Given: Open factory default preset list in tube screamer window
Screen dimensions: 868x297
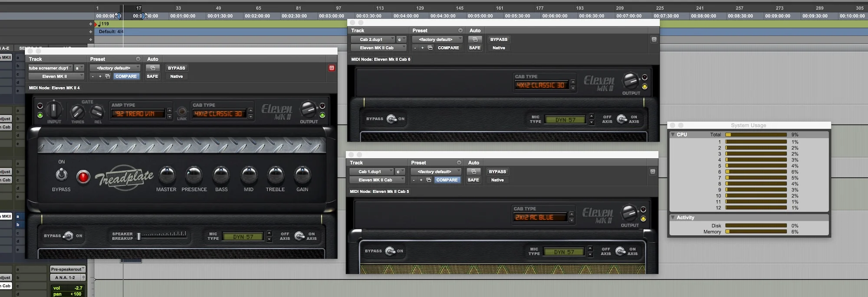Looking at the screenshot, I should click(x=115, y=68).
